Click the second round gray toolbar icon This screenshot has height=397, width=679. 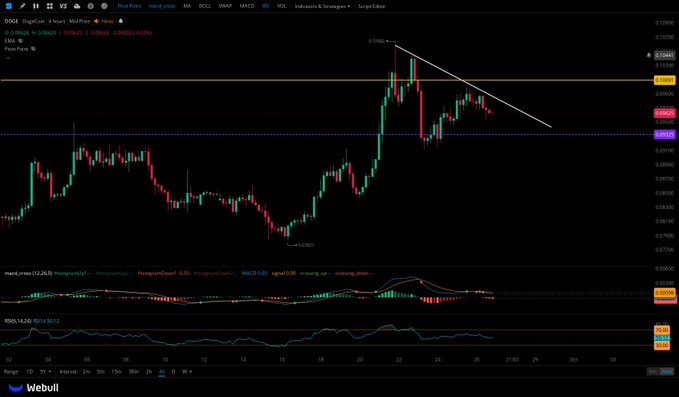coord(104,6)
